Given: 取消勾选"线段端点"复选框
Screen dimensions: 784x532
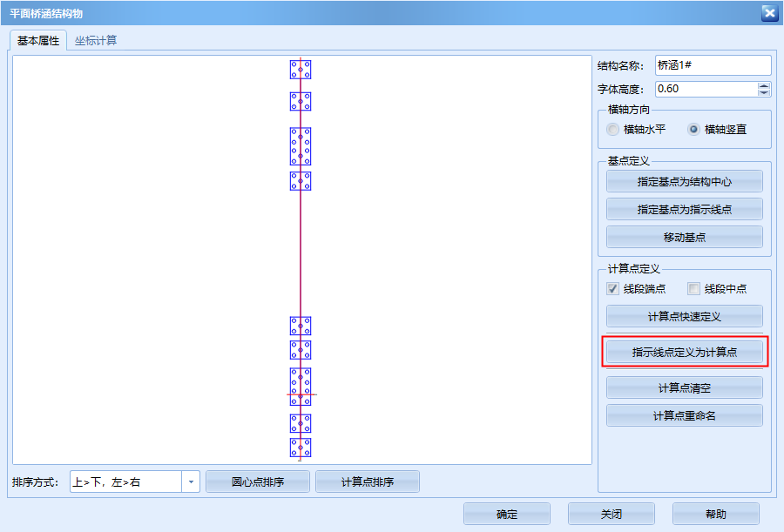Looking at the screenshot, I should click(612, 288).
